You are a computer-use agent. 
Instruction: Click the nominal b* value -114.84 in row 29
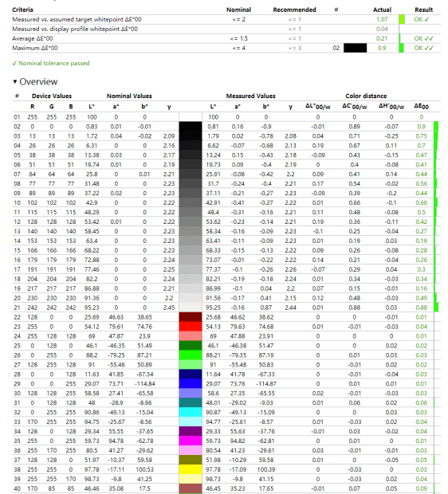click(145, 384)
